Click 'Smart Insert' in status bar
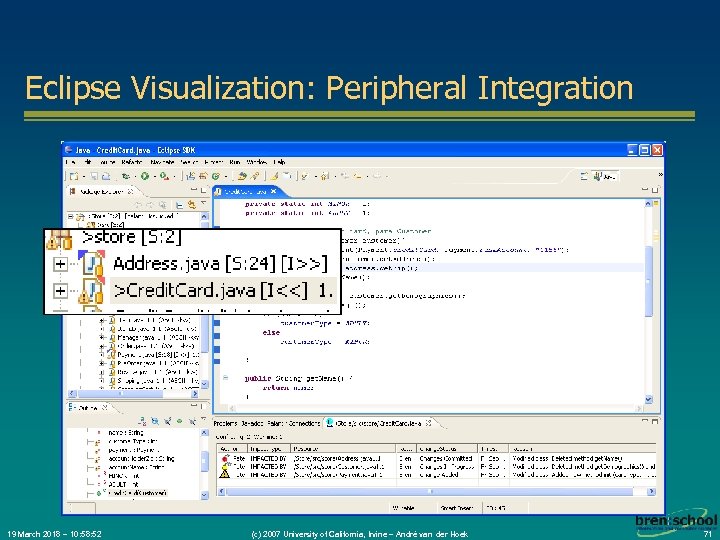720x540 pixels. 456,508
